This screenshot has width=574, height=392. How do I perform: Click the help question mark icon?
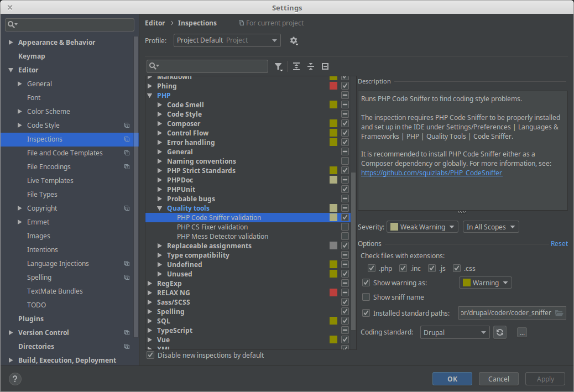pos(15,379)
